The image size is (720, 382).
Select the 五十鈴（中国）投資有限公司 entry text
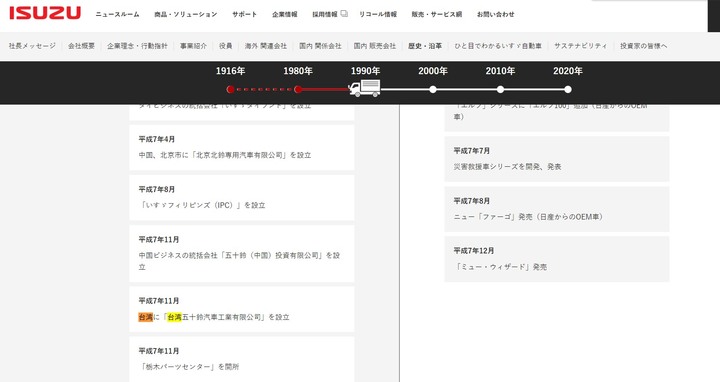click(239, 261)
